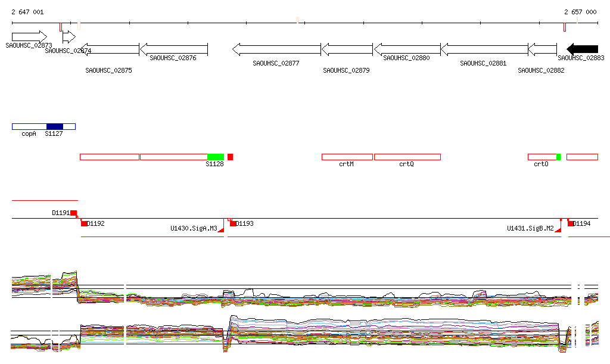Click the red box under SAOUHSC_02875 arrow

[110, 157]
